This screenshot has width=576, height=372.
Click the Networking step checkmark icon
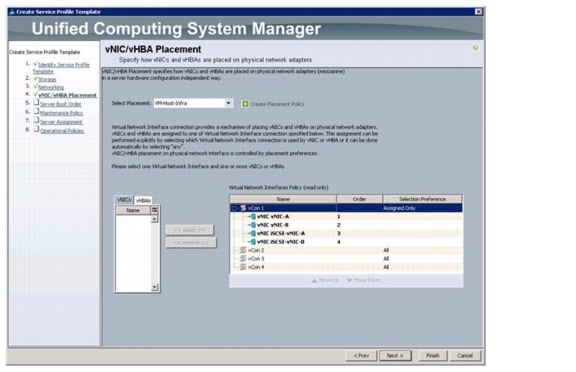tap(35, 87)
